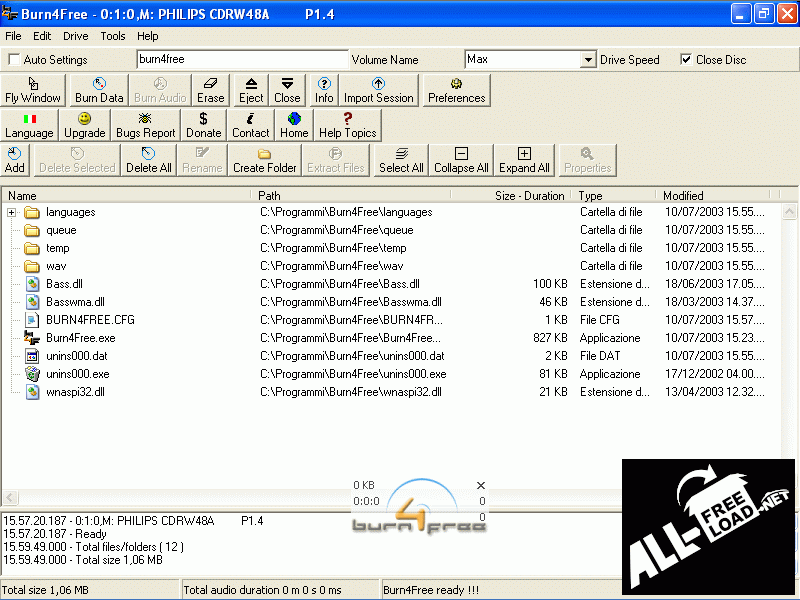Select the Burn4Free.exe file row
Screen dimensions: 800x600
[80, 338]
